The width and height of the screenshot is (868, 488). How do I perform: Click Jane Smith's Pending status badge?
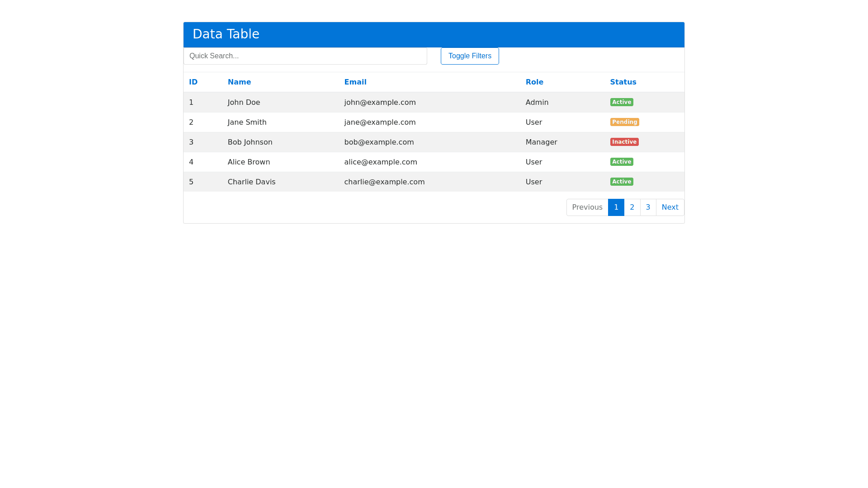(x=624, y=122)
